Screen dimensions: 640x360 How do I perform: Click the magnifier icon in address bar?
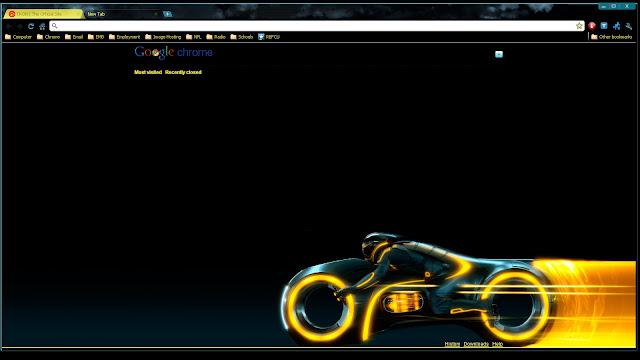[55, 26]
